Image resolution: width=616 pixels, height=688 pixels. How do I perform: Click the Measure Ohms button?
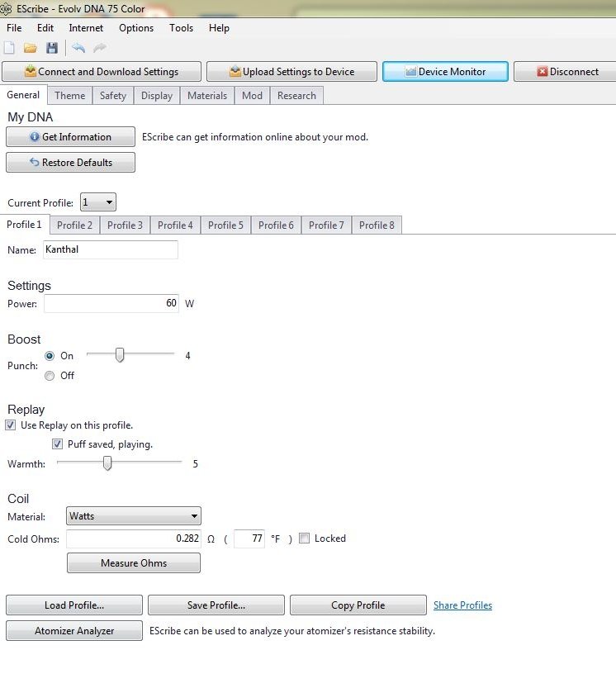[x=134, y=563]
